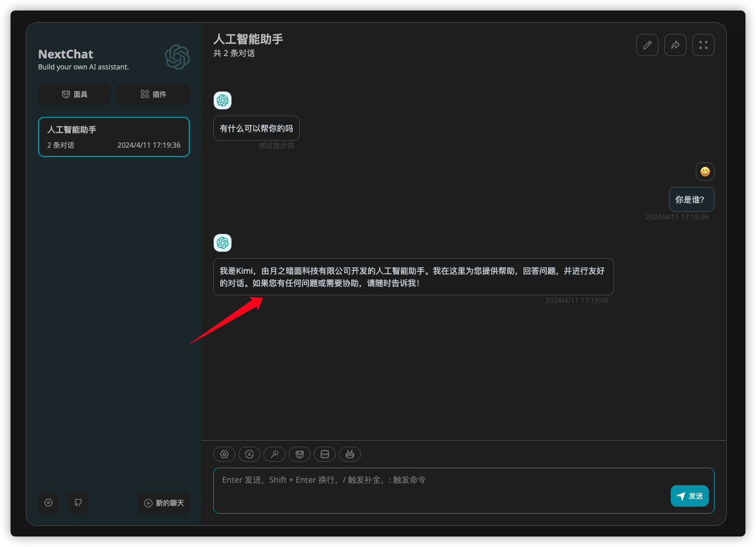
Task: Click the smiley emoji user avatar
Action: tap(705, 172)
